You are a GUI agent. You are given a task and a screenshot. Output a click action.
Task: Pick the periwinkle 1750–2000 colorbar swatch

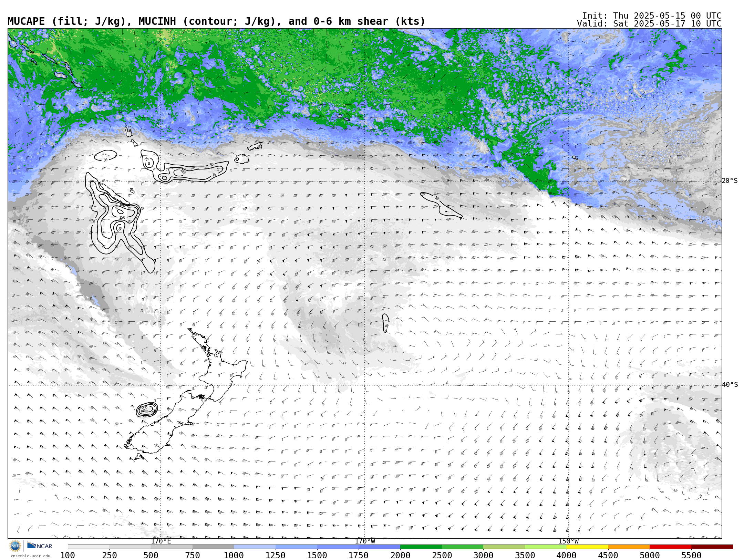(x=379, y=547)
